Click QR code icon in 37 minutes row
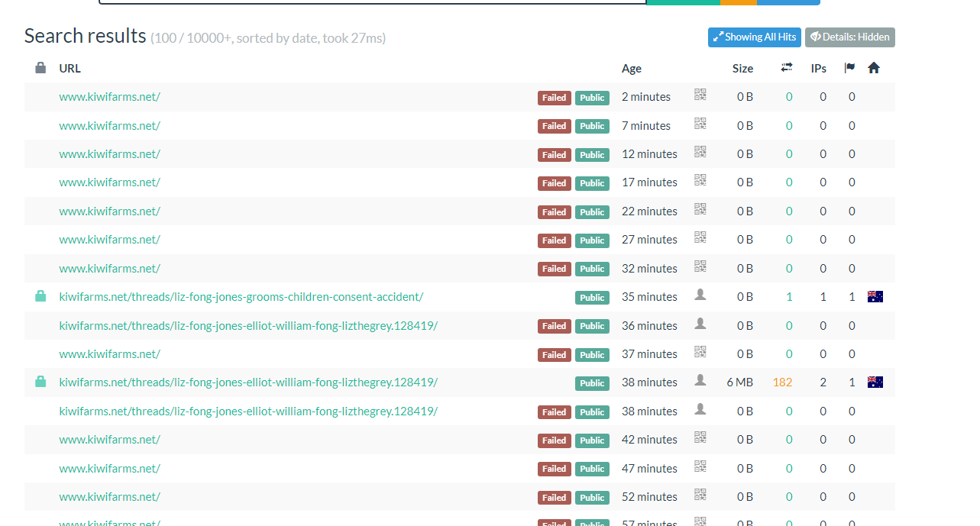Viewport: 980px width, 526px height. 700,352
